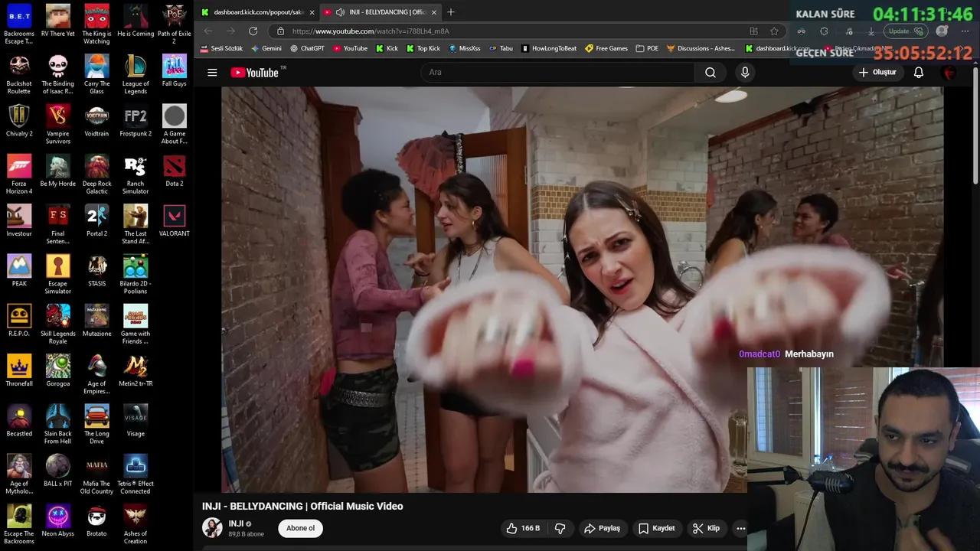Click the browser address bar URL
Image resolution: width=980 pixels, height=551 pixels.
click(x=371, y=31)
